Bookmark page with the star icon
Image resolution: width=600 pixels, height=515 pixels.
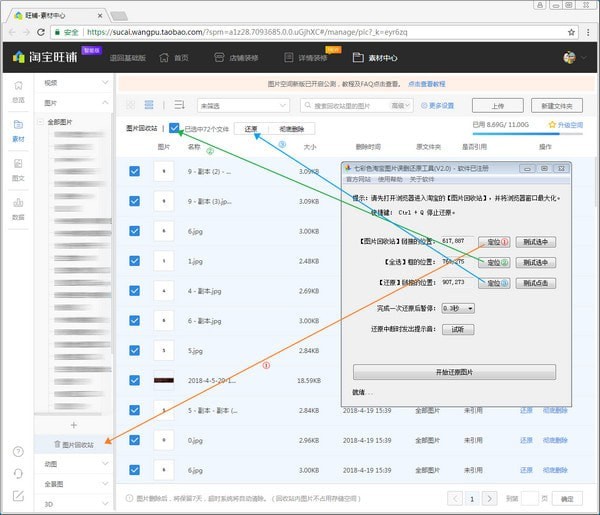point(571,32)
